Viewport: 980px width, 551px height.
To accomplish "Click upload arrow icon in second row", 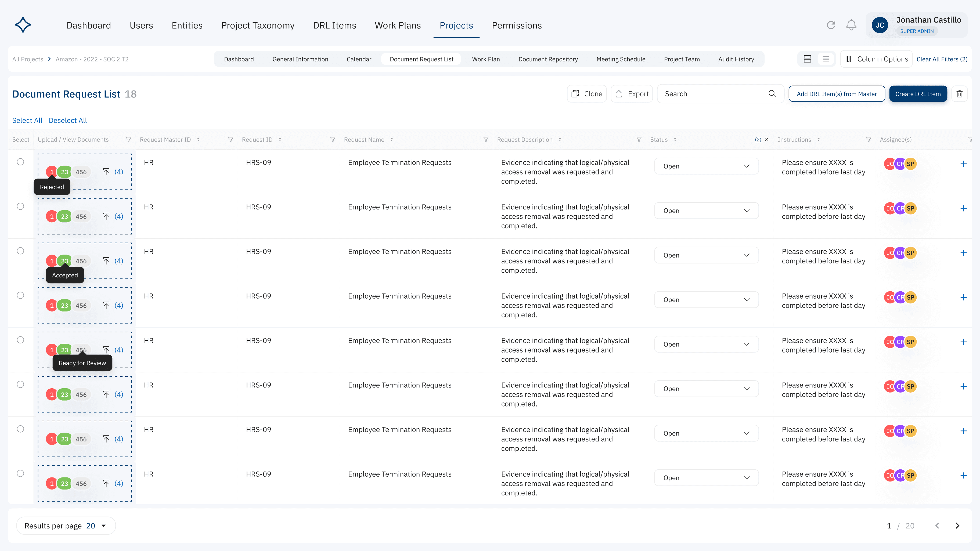I will point(106,216).
